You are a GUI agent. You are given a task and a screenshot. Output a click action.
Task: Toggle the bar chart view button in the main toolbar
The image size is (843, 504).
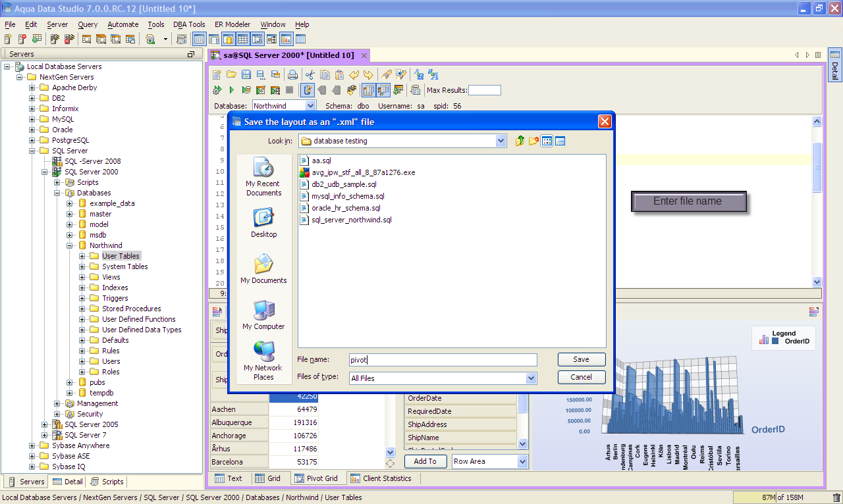tap(286, 39)
